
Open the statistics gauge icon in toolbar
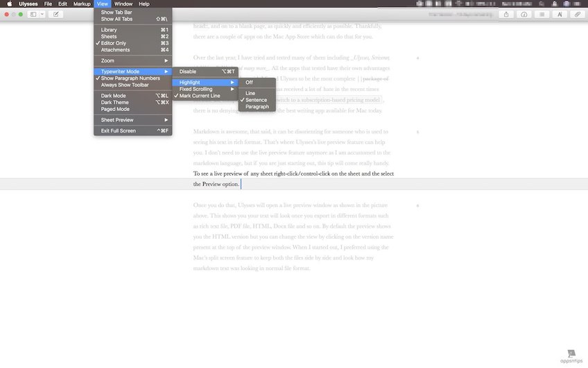(x=524, y=14)
